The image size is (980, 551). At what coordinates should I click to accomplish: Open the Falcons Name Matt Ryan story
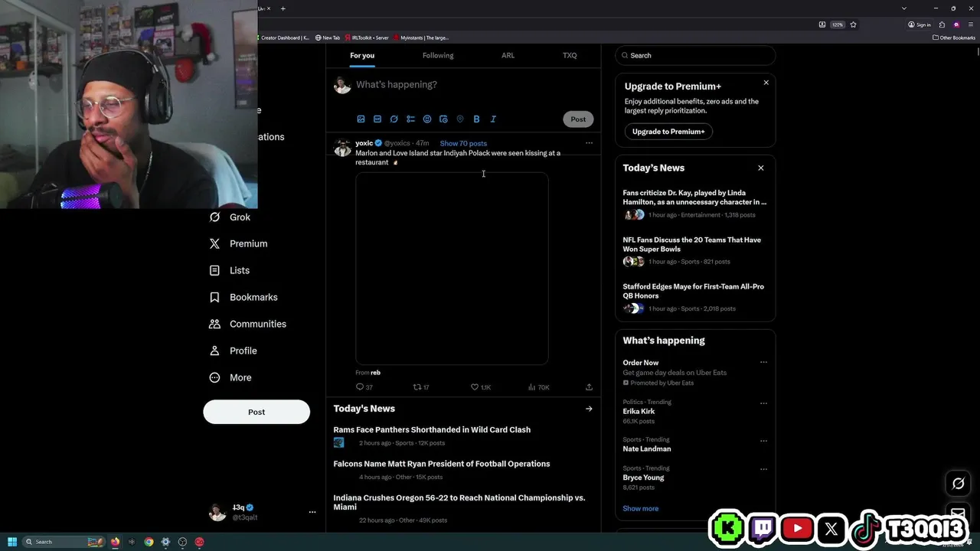pyautogui.click(x=442, y=465)
